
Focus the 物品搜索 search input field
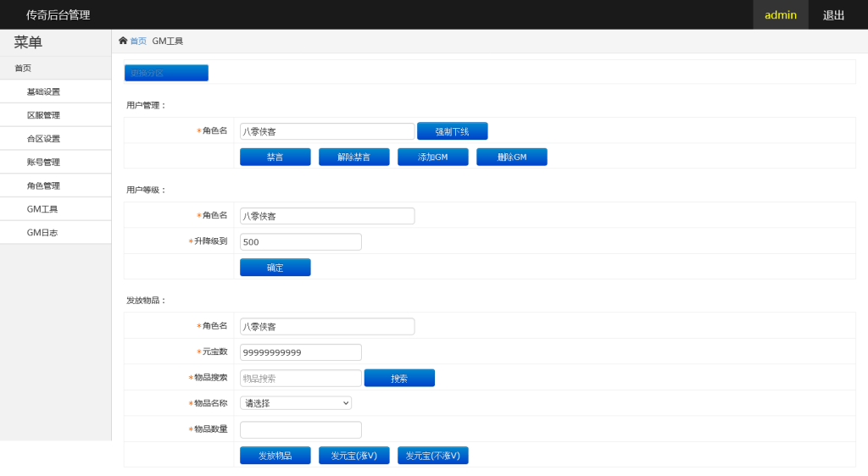coord(300,378)
